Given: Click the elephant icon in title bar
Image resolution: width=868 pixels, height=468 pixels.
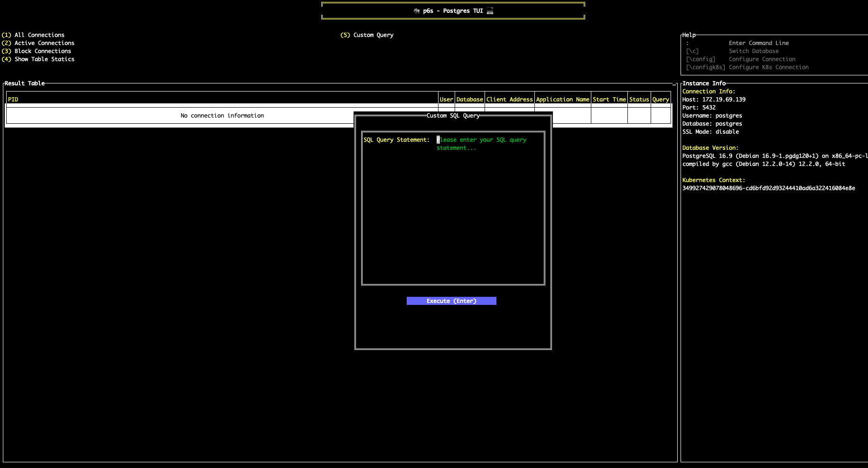Looking at the screenshot, I should 417,11.
